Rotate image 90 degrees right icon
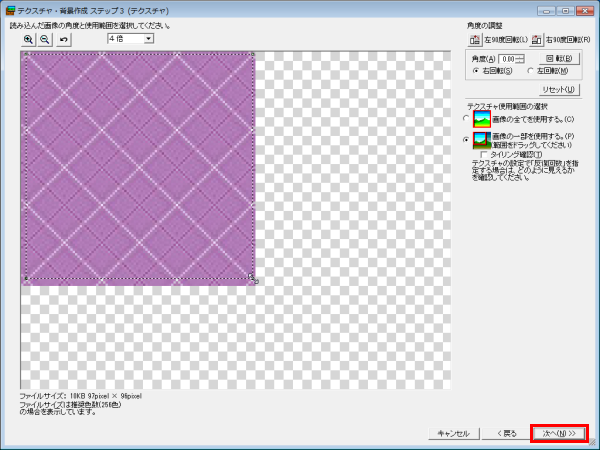This screenshot has height=450, width=600. (537, 40)
